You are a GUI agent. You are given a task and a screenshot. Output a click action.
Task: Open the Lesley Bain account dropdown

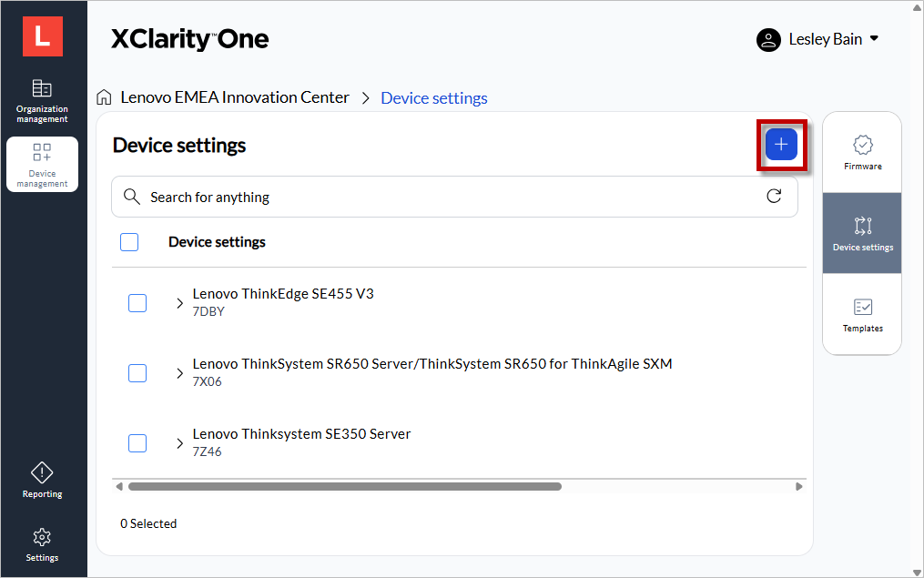817,39
